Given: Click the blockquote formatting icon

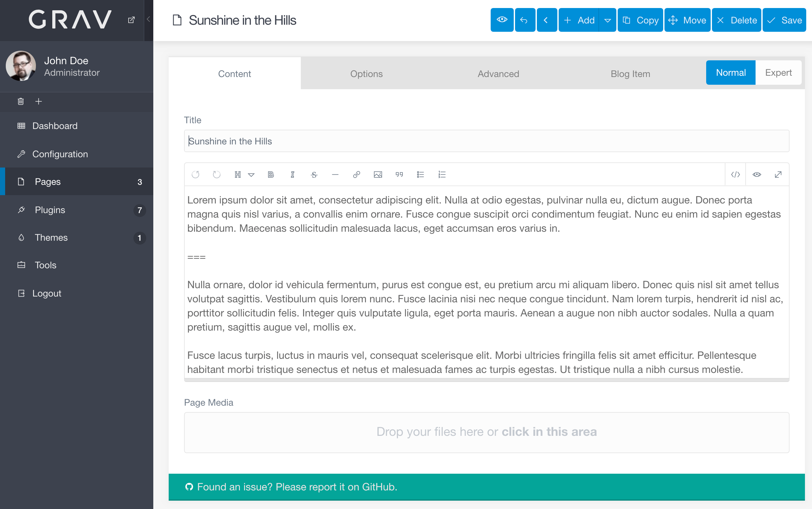Looking at the screenshot, I should (x=399, y=174).
